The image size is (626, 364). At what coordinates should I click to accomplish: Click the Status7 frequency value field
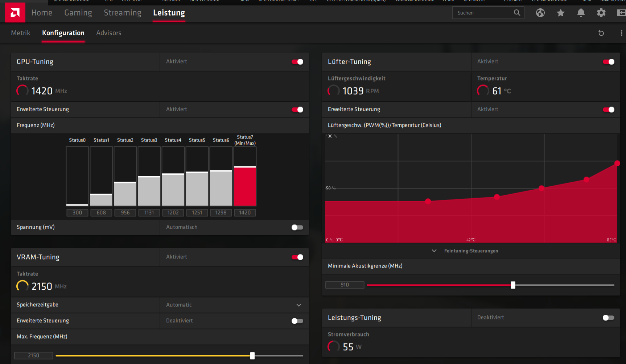click(x=245, y=213)
